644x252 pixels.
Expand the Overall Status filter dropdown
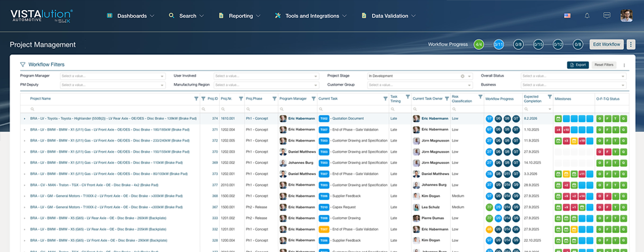574,76
